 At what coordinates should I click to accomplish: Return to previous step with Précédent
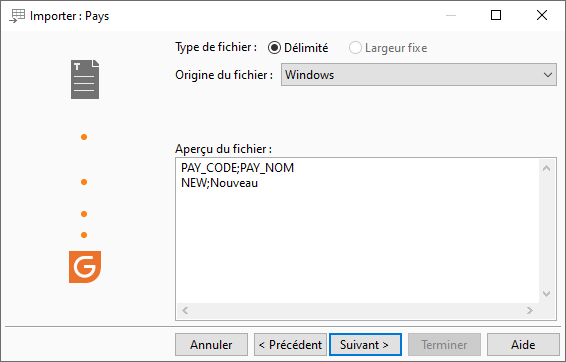click(290, 345)
